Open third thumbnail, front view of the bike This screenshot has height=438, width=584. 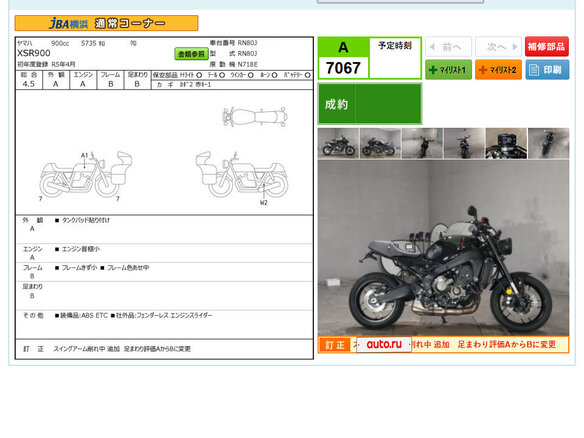[x=422, y=143]
